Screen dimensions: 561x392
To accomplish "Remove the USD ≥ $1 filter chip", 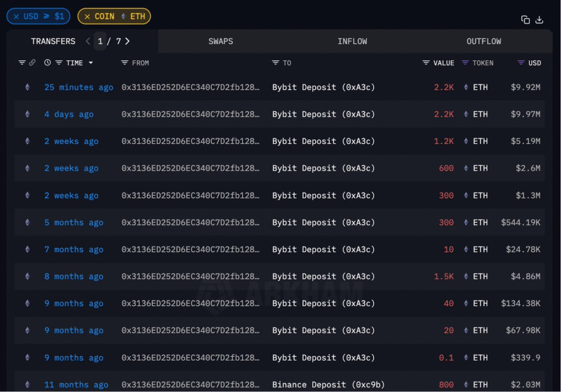I will 16,16.
